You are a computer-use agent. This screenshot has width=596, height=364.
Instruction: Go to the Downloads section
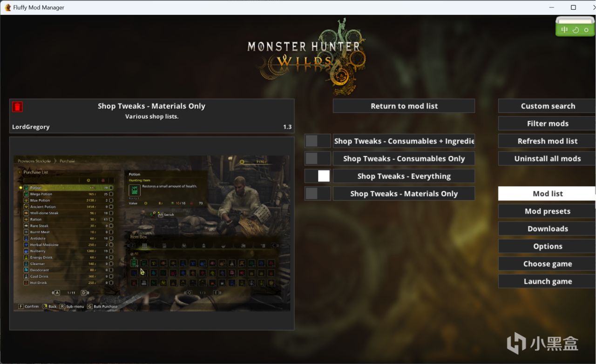(548, 229)
